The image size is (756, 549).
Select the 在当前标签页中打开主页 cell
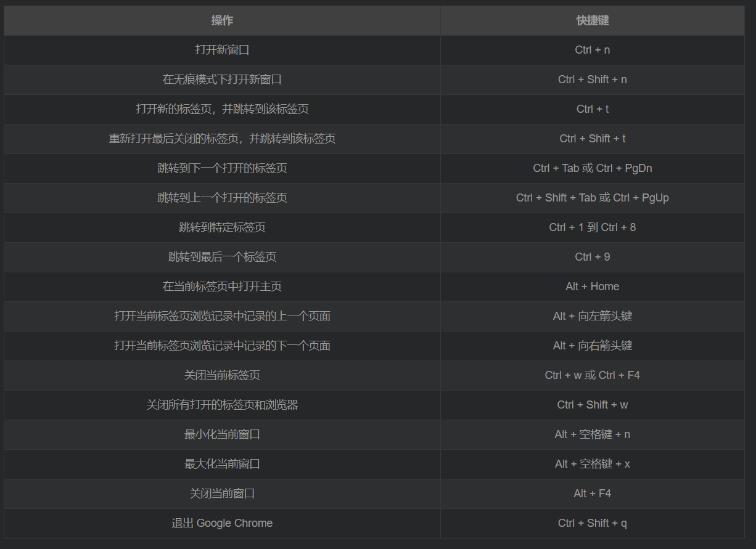click(x=222, y=287)
